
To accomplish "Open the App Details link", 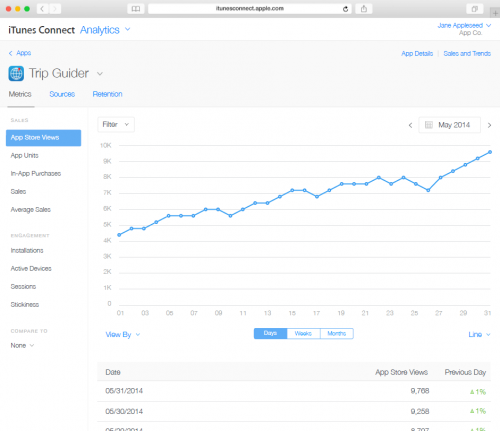I will (x=417, y=54).
